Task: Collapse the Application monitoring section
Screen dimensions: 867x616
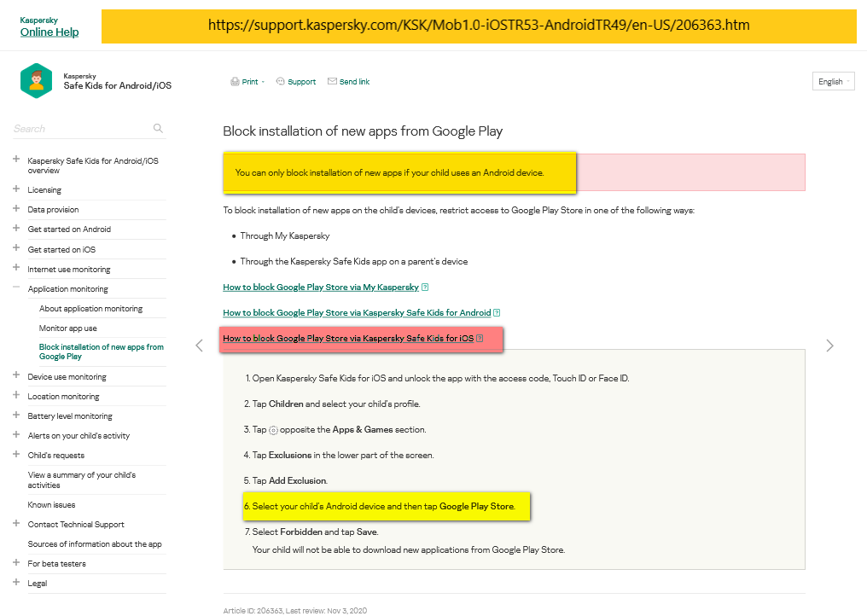Action: click(16, 288)
